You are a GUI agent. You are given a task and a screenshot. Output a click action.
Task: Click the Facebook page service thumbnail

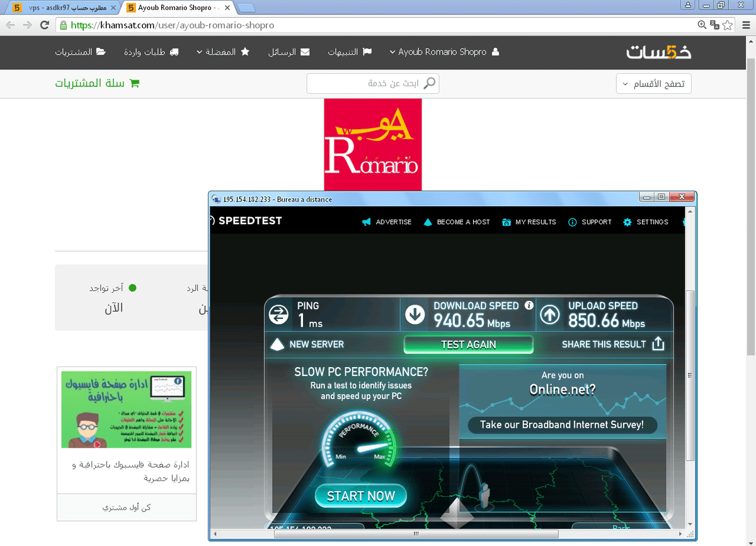pos(126,409)
